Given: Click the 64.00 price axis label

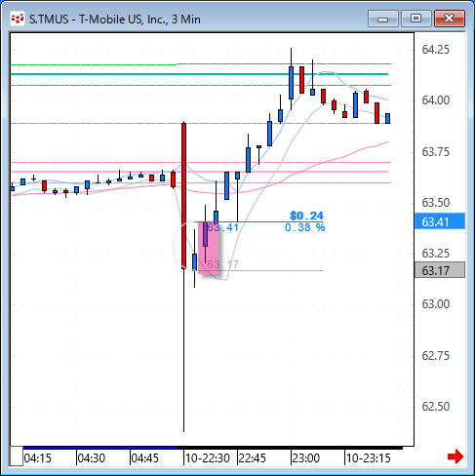Looking at the screenshot, I should (x=435, y=100).
